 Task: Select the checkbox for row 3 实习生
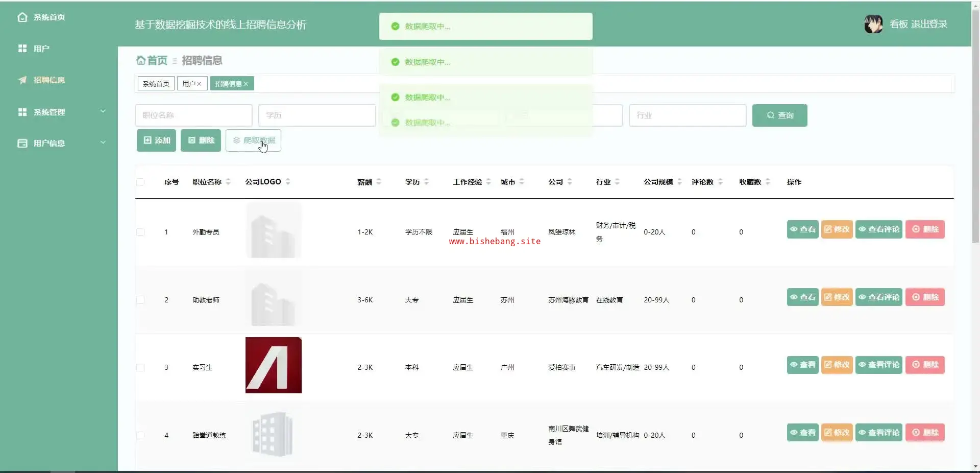[140, 367]
